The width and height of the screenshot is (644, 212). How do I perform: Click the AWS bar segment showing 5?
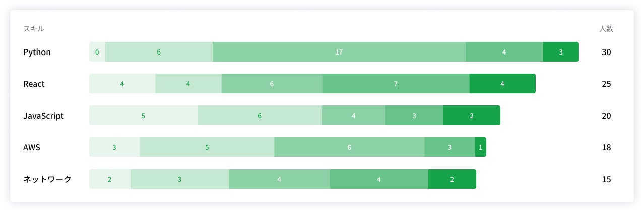(207, 147)
